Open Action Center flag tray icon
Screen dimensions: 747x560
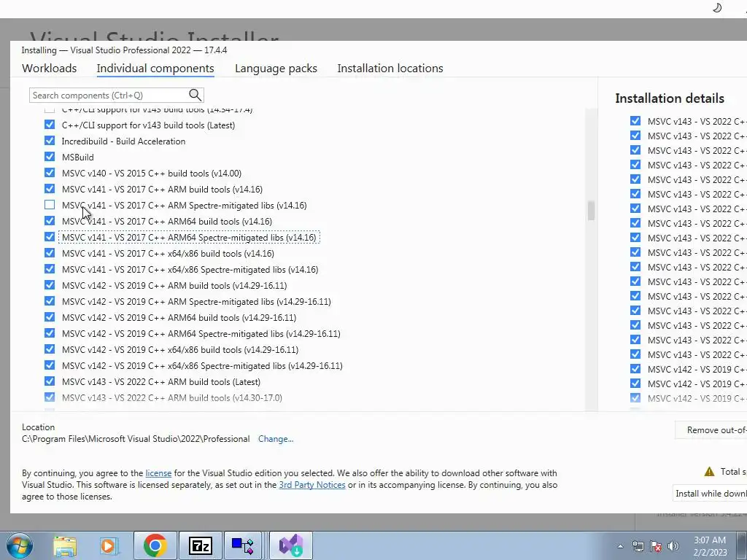(x=656, y=546)
